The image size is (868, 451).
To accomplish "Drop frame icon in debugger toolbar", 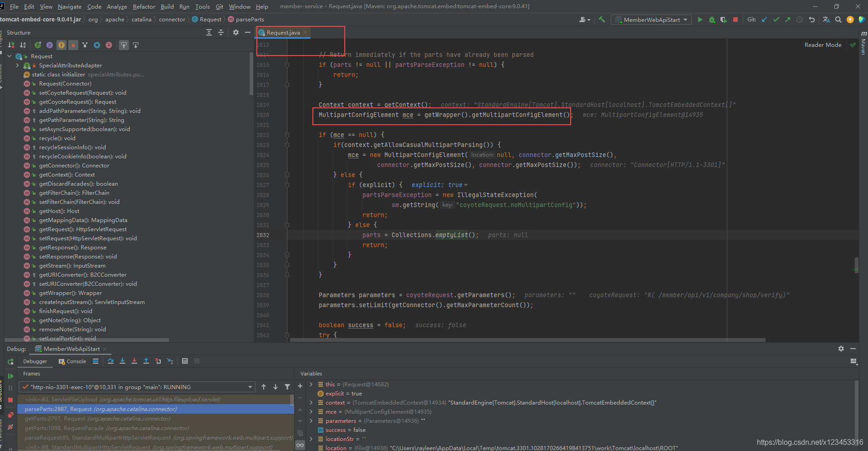I will (x=158, y=361).
